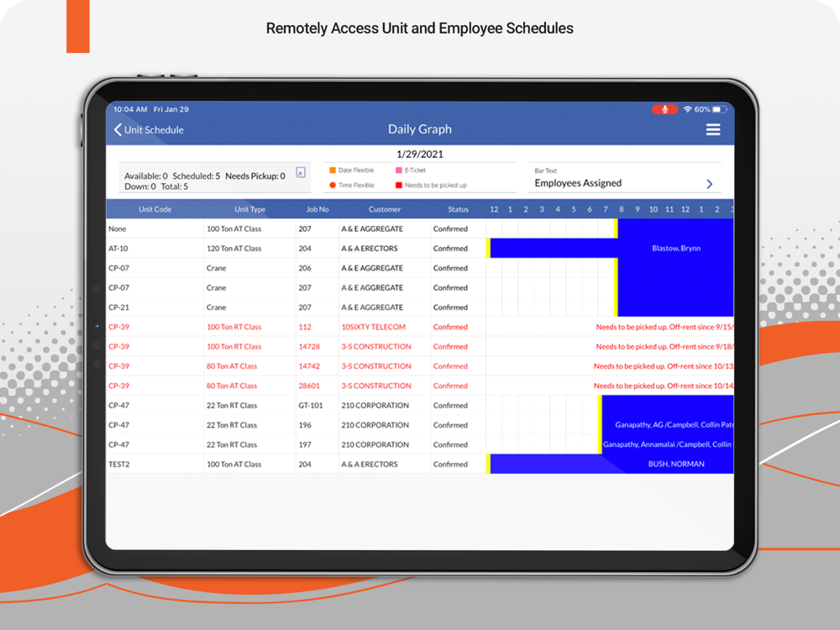Sort by Job No column header
The image size is (840, 630).
point(318,209)
